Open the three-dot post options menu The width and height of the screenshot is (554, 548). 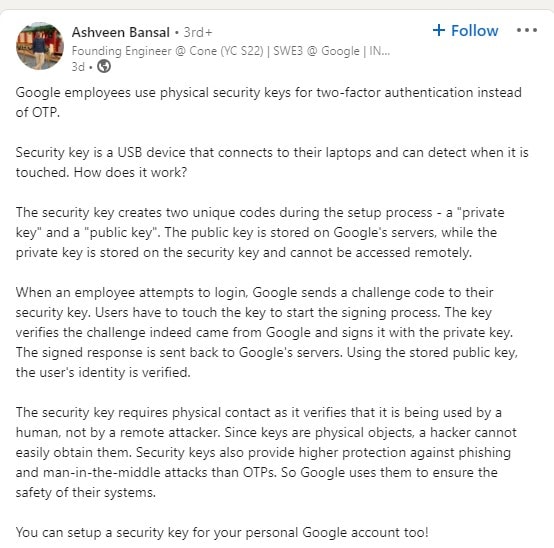(527, 30)
